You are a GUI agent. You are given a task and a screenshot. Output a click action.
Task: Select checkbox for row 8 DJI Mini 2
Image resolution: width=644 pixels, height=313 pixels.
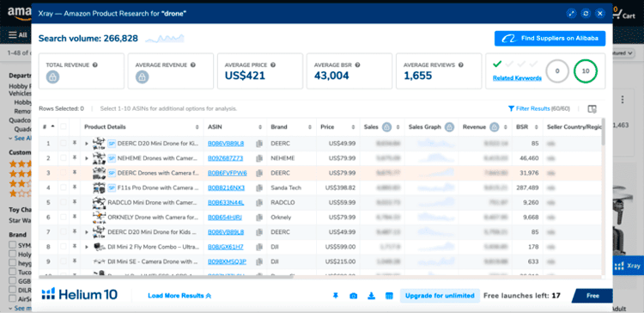pyautogui.click(x=64, y=247)
